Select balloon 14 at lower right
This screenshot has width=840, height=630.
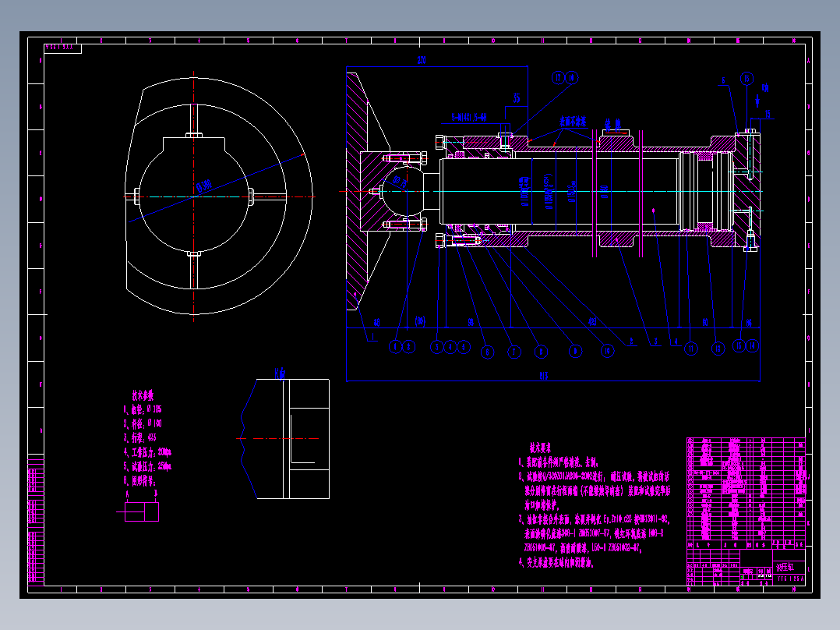752,346
